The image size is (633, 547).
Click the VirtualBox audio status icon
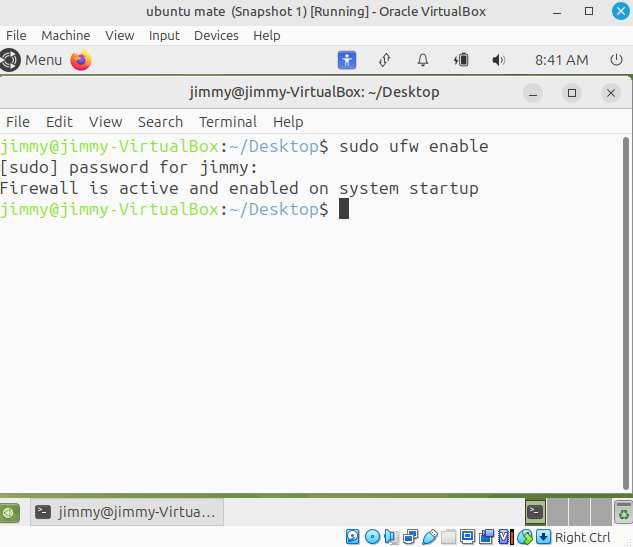392,537
